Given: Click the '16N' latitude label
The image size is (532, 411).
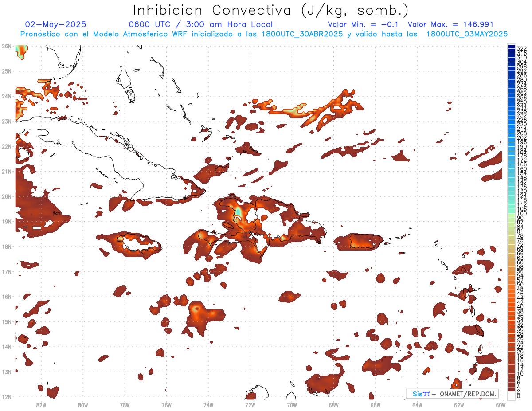Looking at the screenshot, I should (x=7, y=297).
